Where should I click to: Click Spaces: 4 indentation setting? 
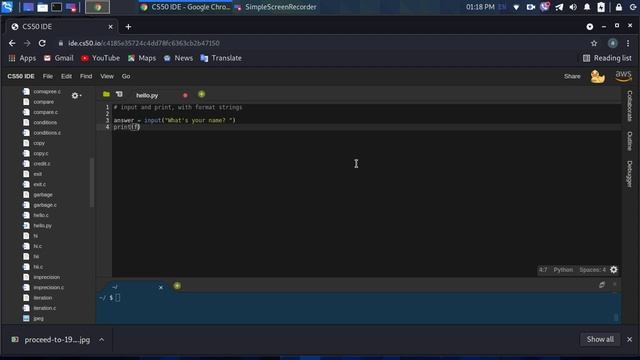pos(593,270)
